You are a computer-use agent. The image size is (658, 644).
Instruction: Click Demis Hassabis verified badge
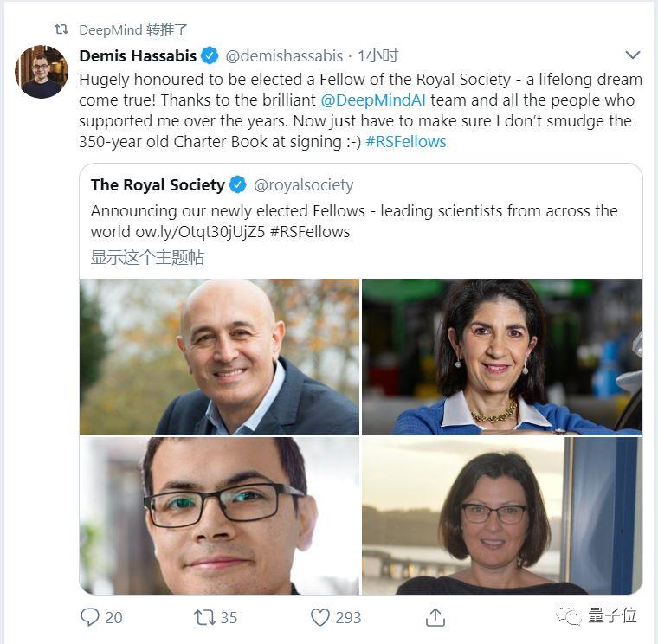[x=210, y=56]
